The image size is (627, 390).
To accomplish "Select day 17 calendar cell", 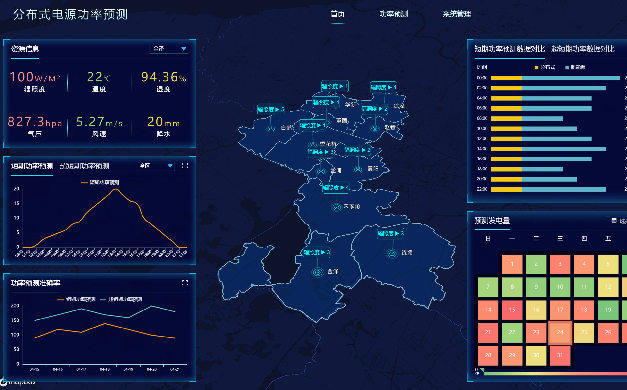I will click(560, 310).
